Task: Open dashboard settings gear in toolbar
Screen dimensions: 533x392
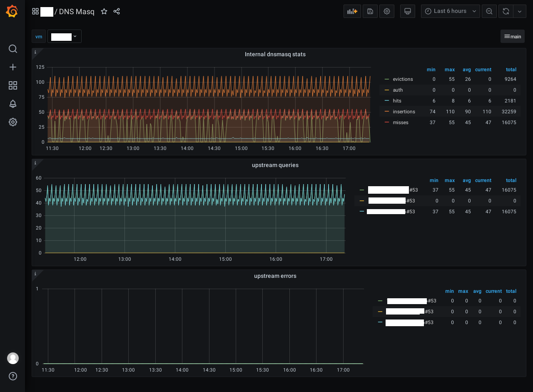Action: tap(387, 11)
